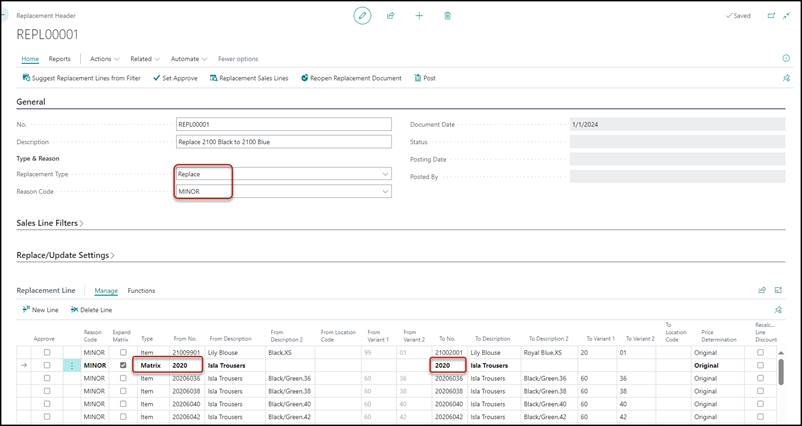Open the Reports tab
Screen dimensions: 802x426
tap(60, 59)
